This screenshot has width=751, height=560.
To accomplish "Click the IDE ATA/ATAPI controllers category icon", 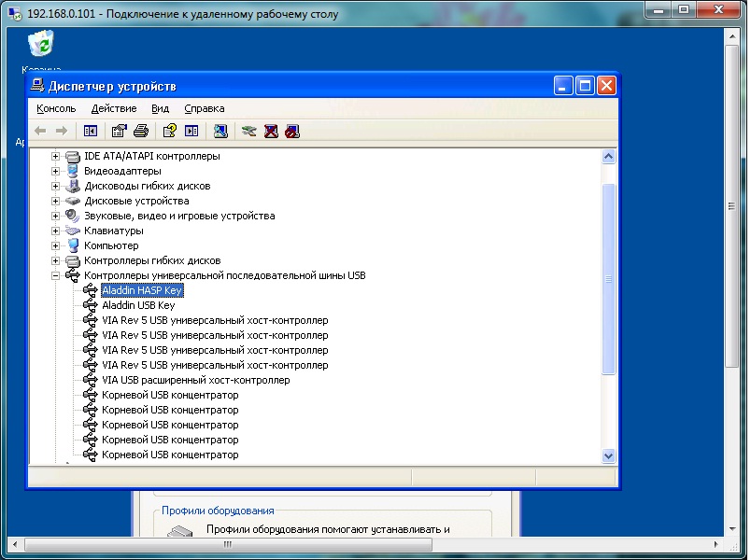I will [73, 156].
